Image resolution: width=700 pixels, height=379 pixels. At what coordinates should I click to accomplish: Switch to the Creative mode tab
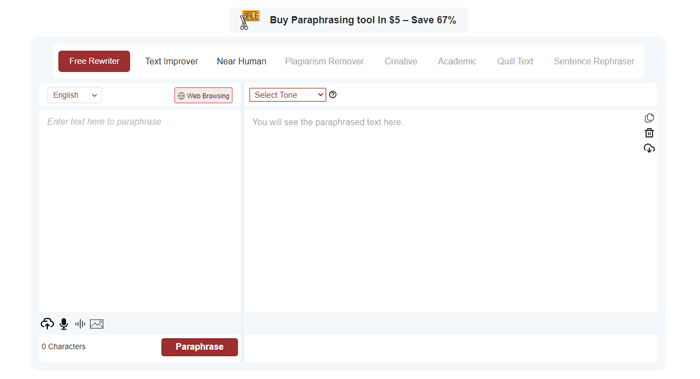coord(401,61)
